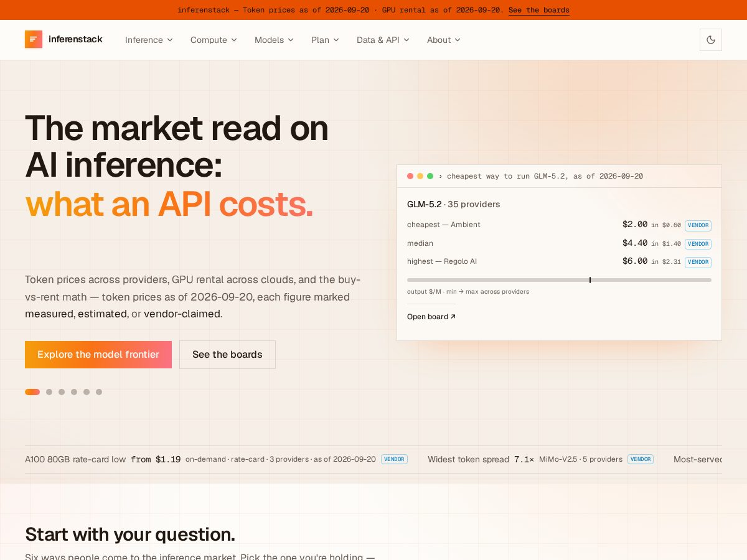Click the $6.00 highest price value
This screenshot has height=560, width=747.
pyautogui.click(x=635, y=261)
